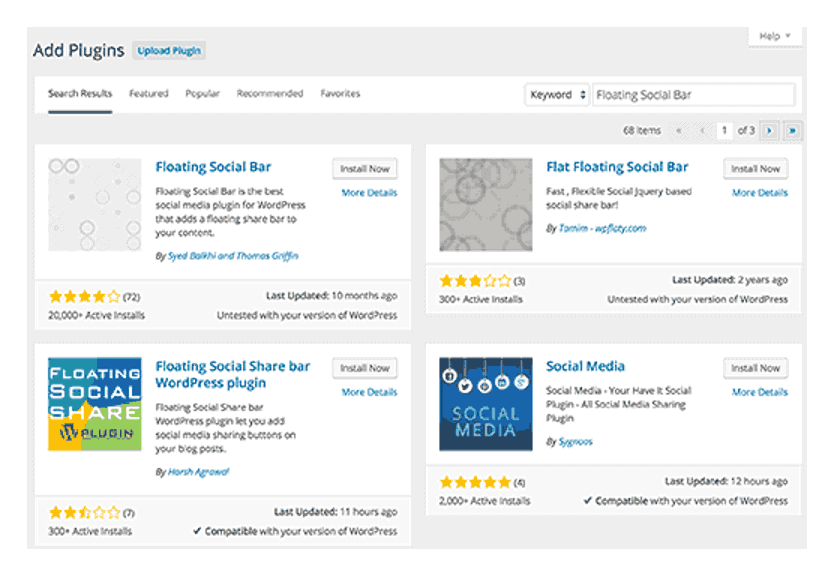Viewport: 832px width, 573px height.
Task: Open More Details for Floating Social Share bar
Action: [369, 392]
